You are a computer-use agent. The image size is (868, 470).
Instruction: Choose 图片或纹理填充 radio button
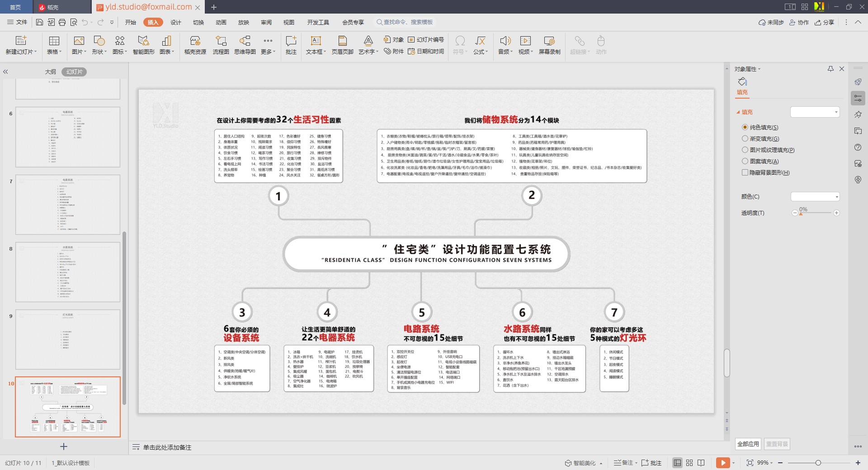tap(745, 150)
